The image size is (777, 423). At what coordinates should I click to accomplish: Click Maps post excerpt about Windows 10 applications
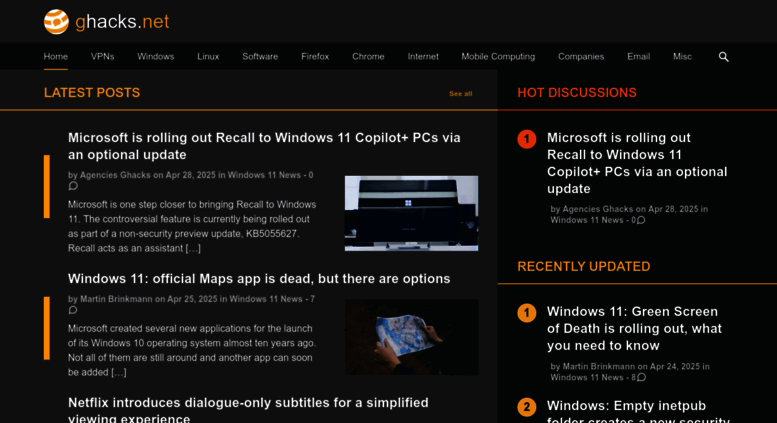point(192,350)
